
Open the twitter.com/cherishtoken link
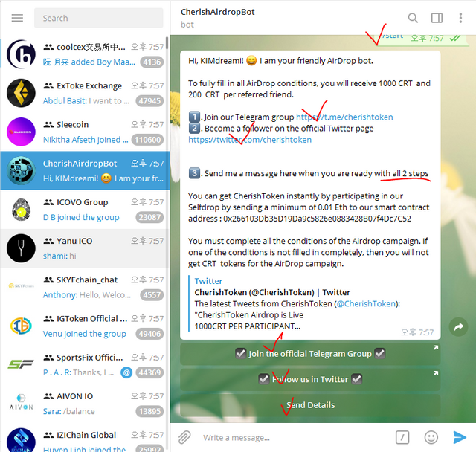(x=250, y=140)
